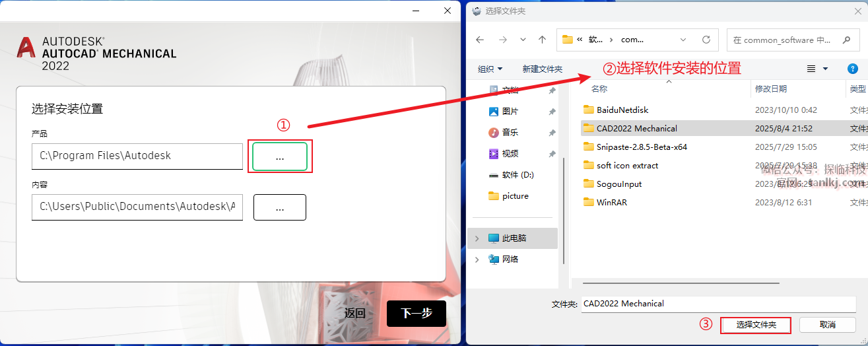
Task: Click the date 2025/7/29 15:05 cell
Action: (786, 147)
